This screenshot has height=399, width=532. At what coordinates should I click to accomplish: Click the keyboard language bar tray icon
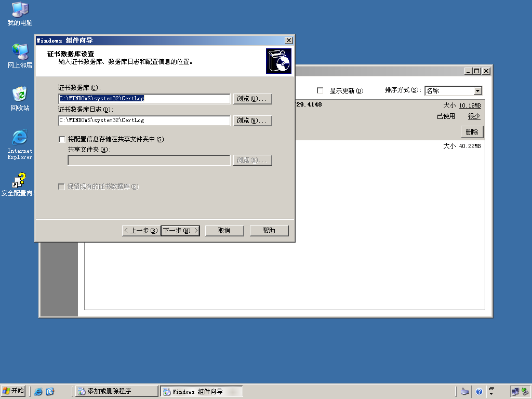(465, 392)
